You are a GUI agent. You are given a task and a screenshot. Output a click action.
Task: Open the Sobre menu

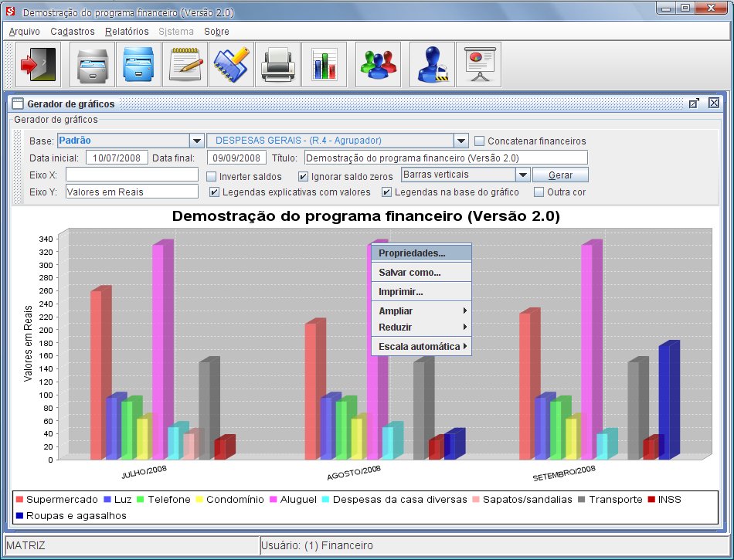(x=216, y=32)
